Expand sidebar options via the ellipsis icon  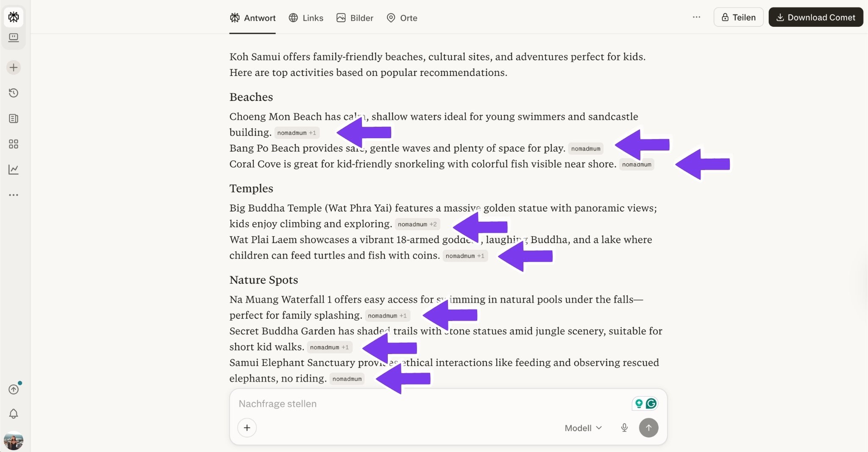click(14, 195)
